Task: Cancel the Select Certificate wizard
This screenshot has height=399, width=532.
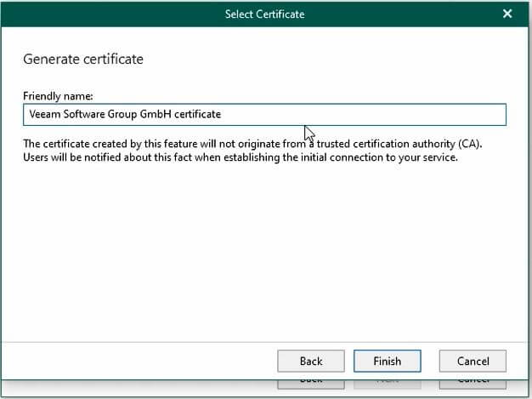Action: [473, 361]
